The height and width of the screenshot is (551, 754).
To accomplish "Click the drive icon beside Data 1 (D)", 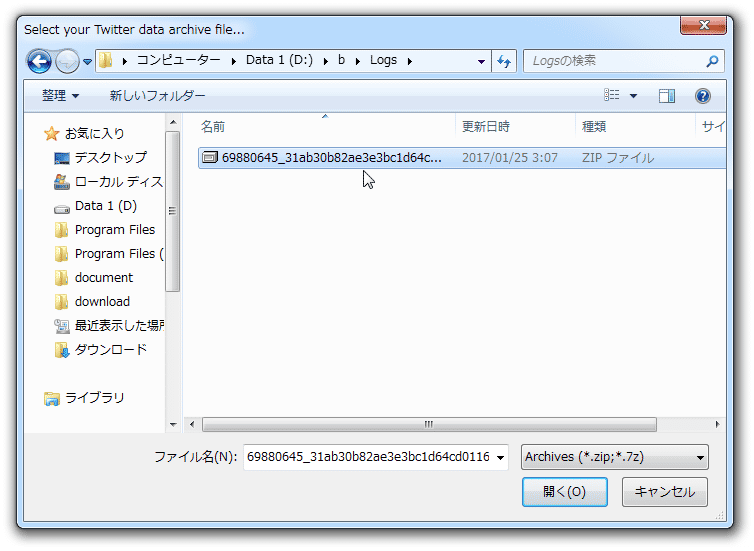I will click(x=62, y=209).
